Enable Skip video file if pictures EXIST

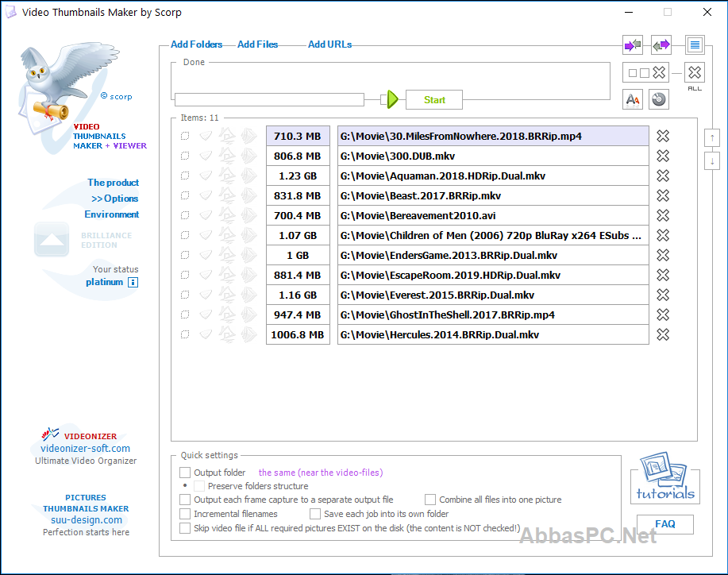[x=185, y=528]
